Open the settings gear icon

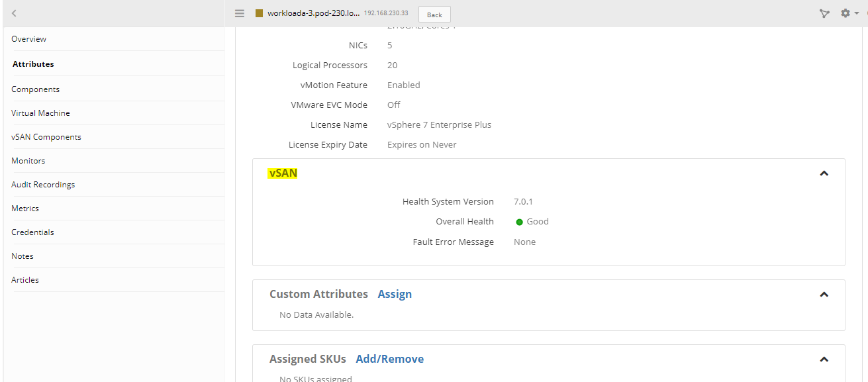click(845, 13)
